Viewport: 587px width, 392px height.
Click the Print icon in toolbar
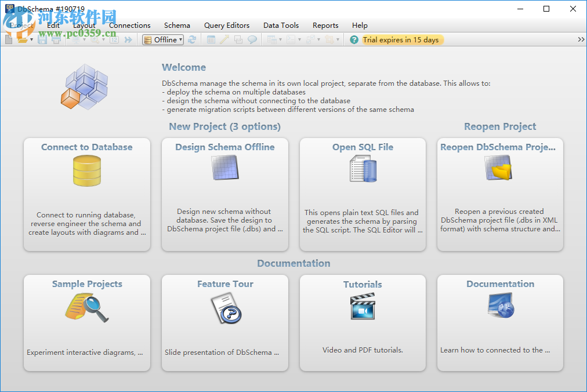56,39
